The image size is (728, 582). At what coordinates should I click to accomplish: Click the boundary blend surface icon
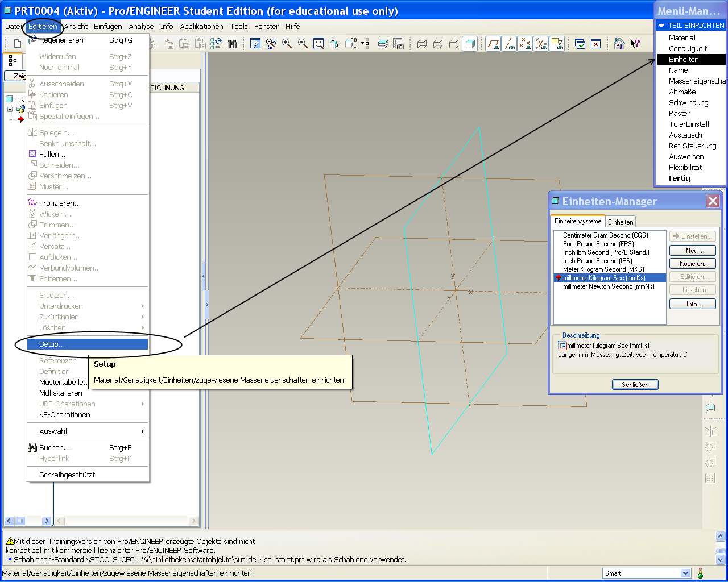pos(710,408)
